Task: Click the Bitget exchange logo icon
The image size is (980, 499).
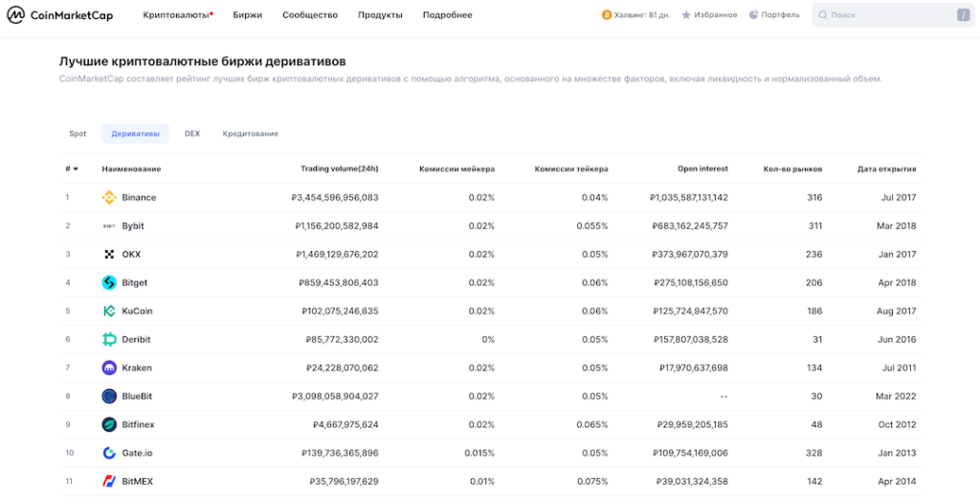Action: [x=109, y=283]
